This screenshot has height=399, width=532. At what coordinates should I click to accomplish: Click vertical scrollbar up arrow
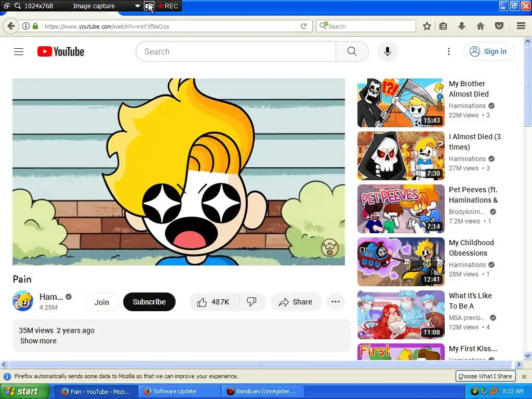point(527,42)
